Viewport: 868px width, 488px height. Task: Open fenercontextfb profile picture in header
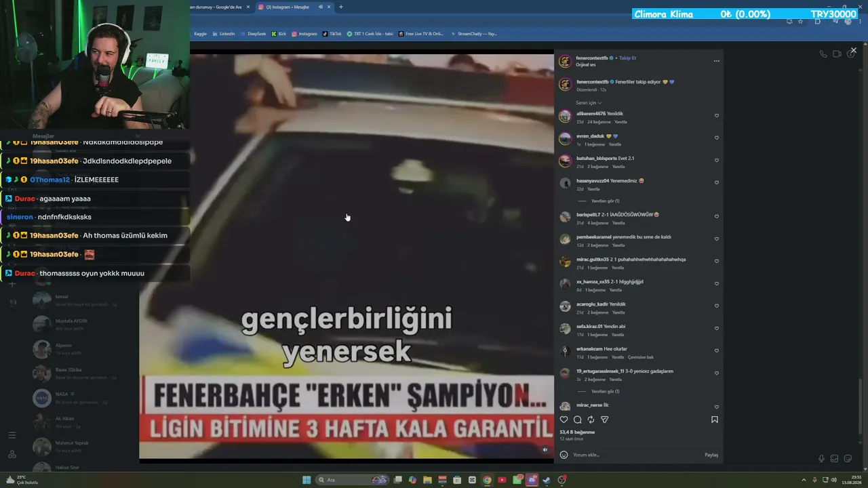tap(565, 62)
